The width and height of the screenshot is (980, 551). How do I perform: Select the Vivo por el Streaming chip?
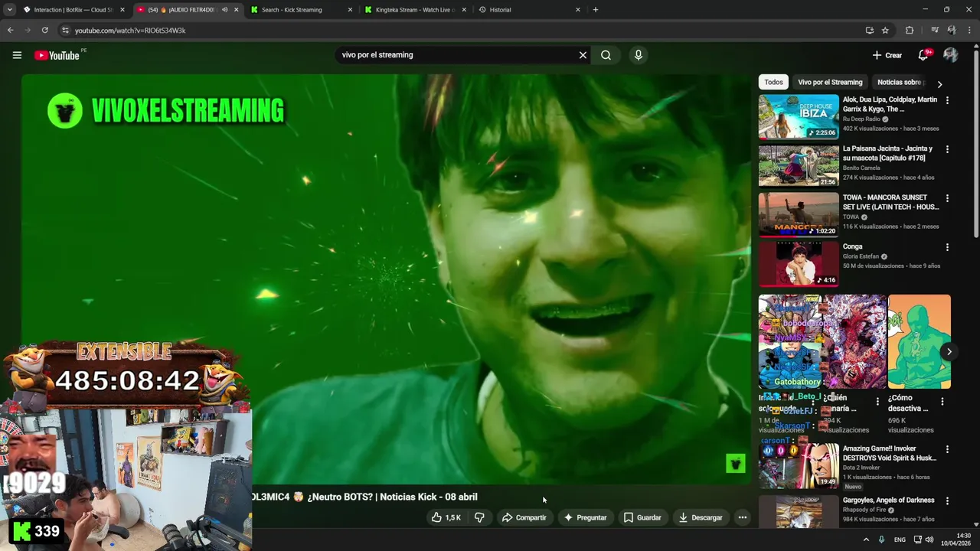point(830,82)
